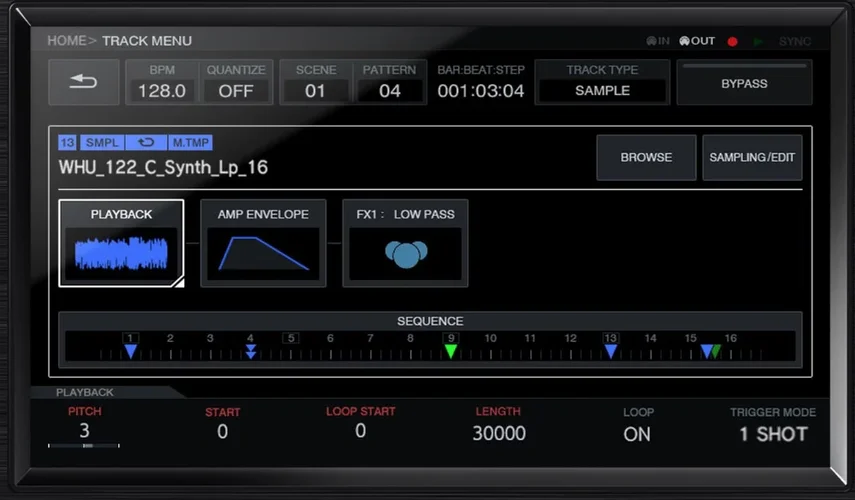Change the QUANTIZE OFF setting
Viewport: 855px width, 500px height.
click(x=236, y=82)
